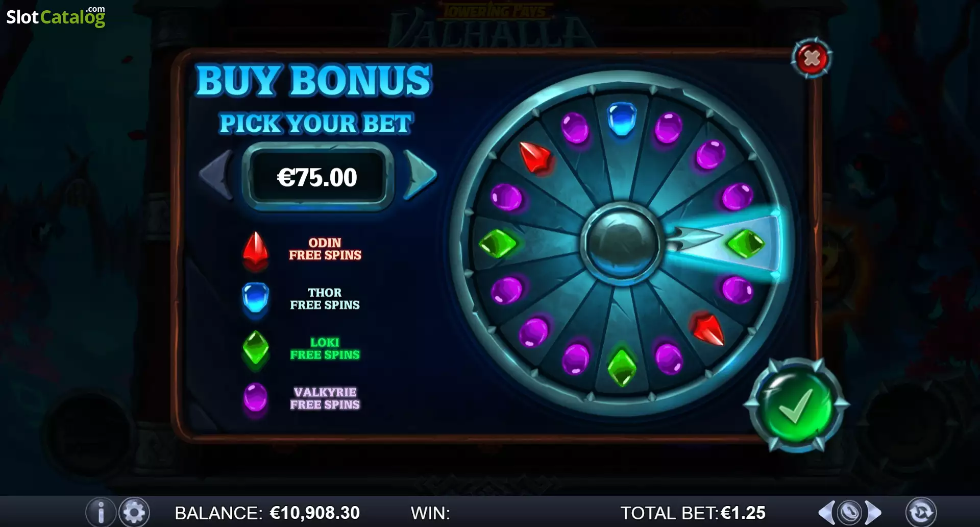Open the game info panel
The image size is (980, 527).
tap(101, 512)
